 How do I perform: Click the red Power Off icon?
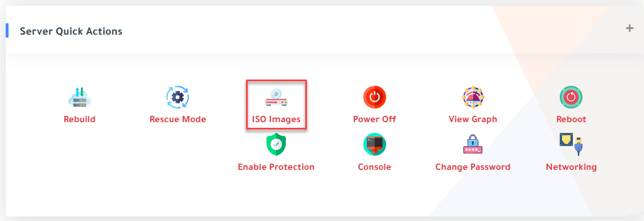(375, 97)
